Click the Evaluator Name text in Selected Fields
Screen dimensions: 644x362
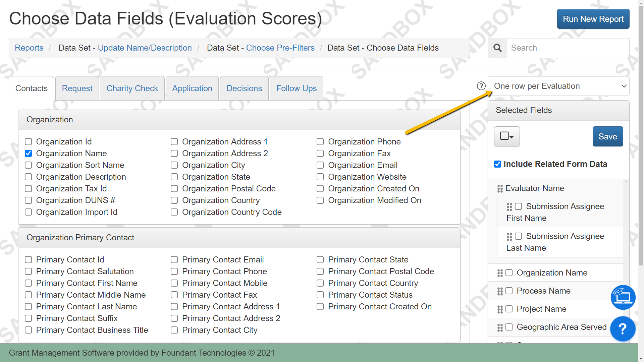coord(535,188)
